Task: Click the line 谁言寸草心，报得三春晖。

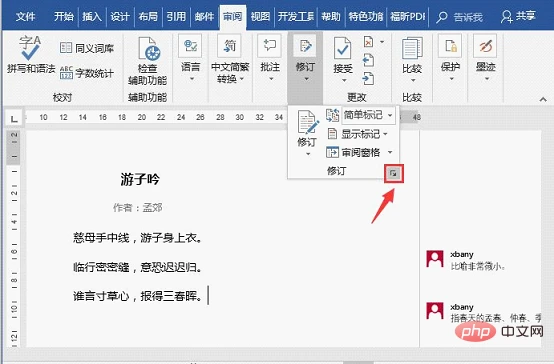Action: coord(138,296)
